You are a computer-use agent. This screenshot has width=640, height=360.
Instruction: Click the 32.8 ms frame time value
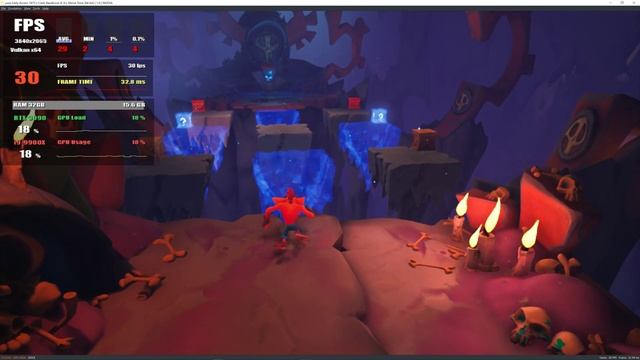[x=133, y=82]
